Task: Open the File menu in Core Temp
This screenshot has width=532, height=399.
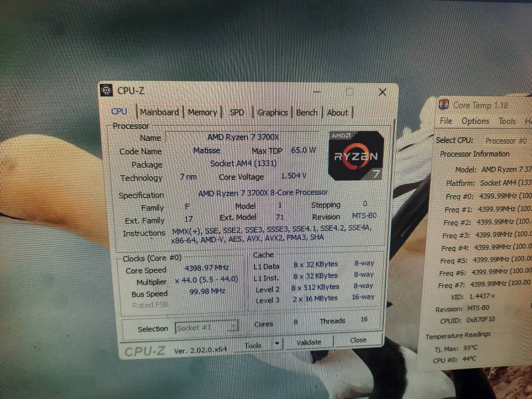Action: [x=446, y=121]
